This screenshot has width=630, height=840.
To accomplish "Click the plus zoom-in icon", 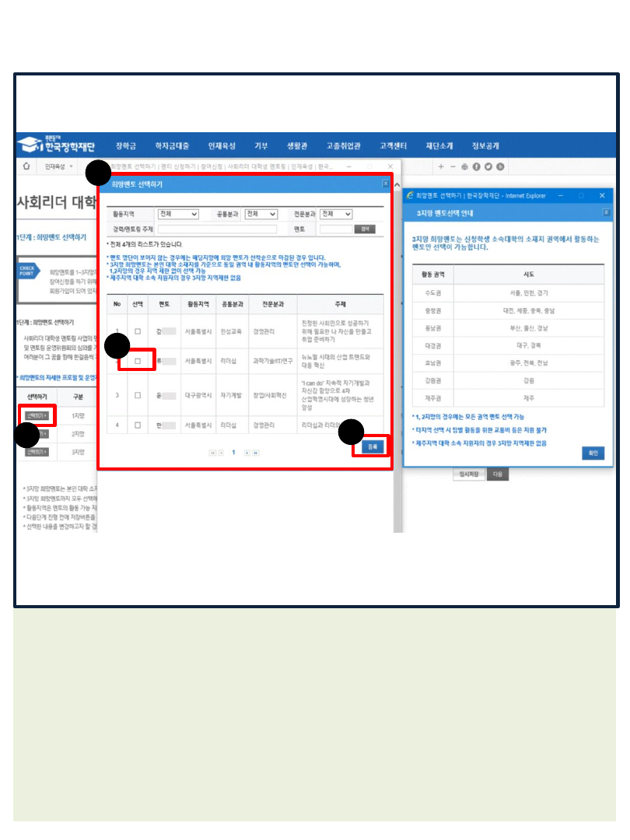I will tap(441, 166).
